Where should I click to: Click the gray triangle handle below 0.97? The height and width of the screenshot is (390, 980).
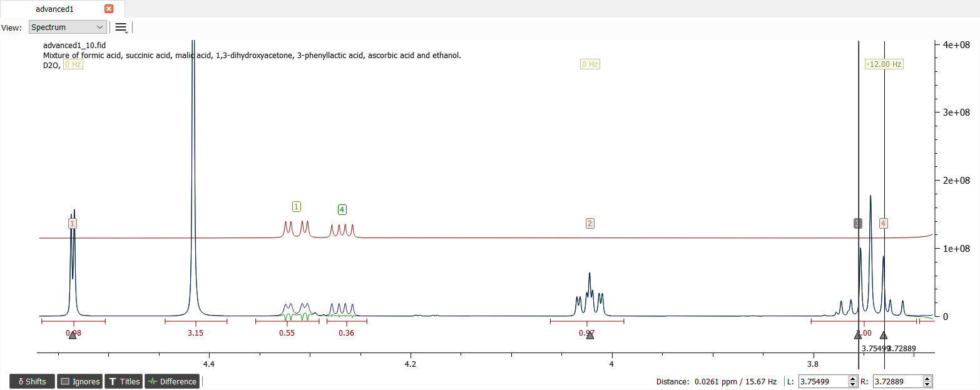590,336
